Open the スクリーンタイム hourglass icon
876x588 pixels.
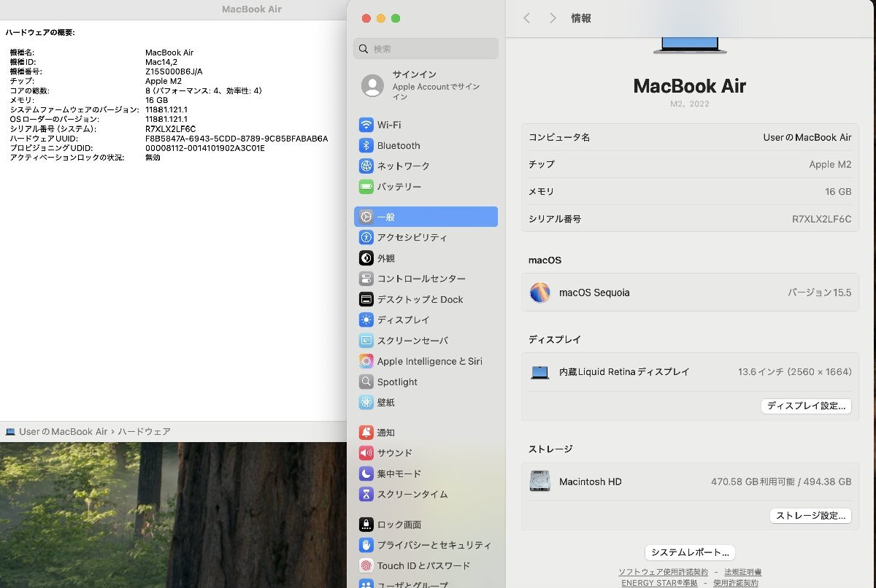(366, 494)
